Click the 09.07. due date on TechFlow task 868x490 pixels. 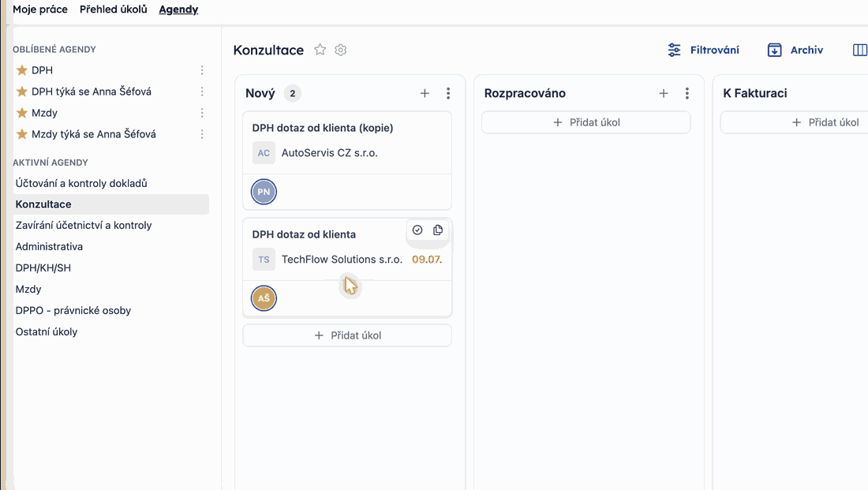(427, 259)
